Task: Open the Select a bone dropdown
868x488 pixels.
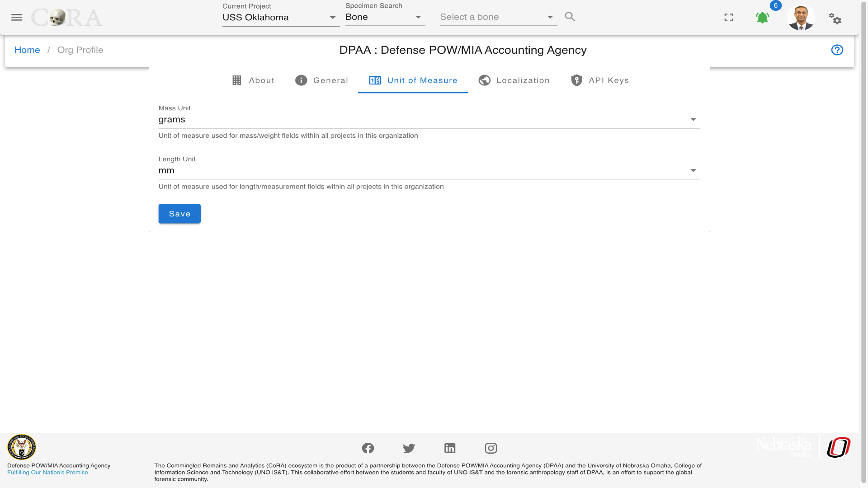Action: click(499, 17)
